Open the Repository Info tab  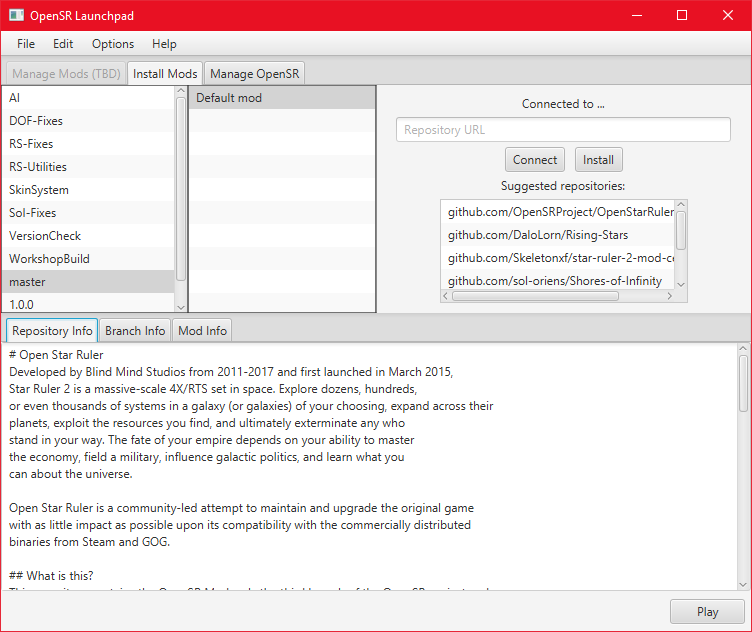click(52, 330)
